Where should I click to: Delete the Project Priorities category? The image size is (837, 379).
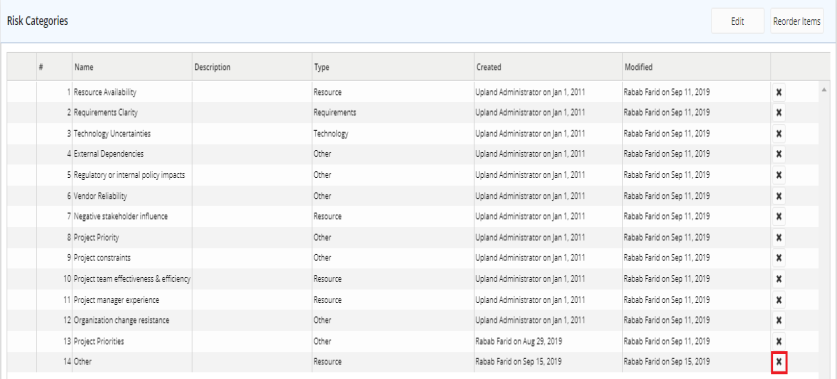pyautogui.click(x=778, y=341)
